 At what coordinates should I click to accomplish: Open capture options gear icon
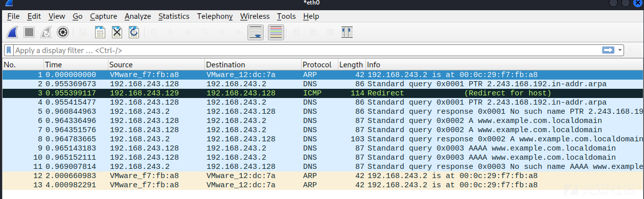(x=63, y=33)
